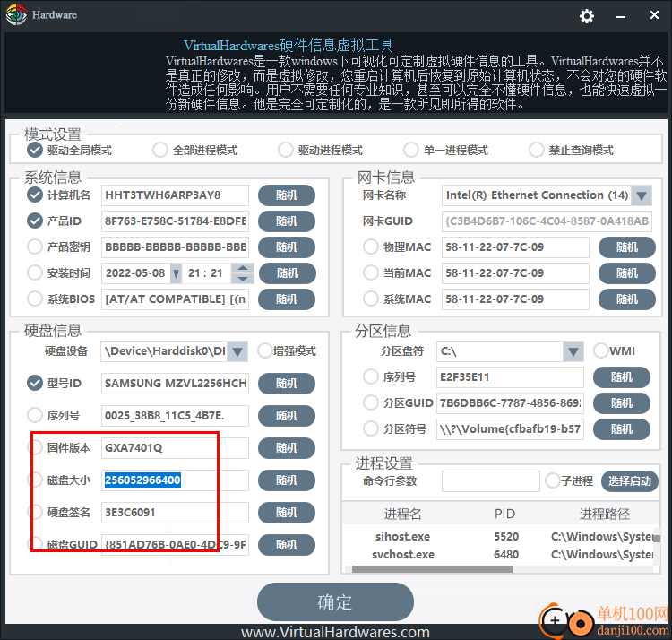This screenshot has height=640, width=672.
Task: Randomize the 型号ID value
Action: 287,384
